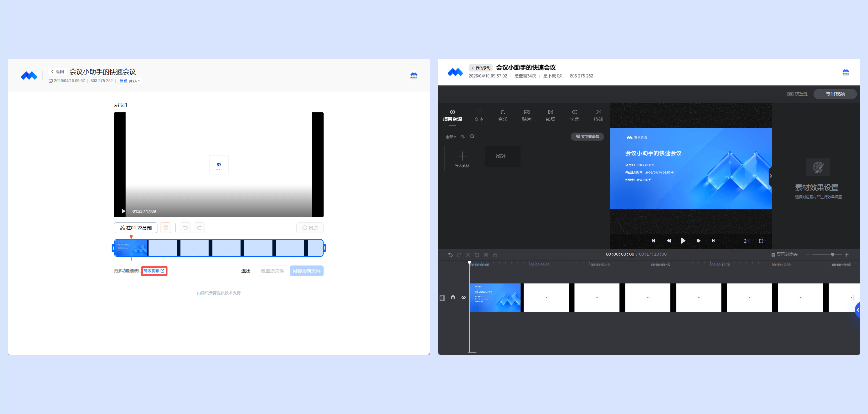Viewport: 868px width, 414px height.
Task: Collapse the right effects panel arrow
Action: click(x=771, y=176)
